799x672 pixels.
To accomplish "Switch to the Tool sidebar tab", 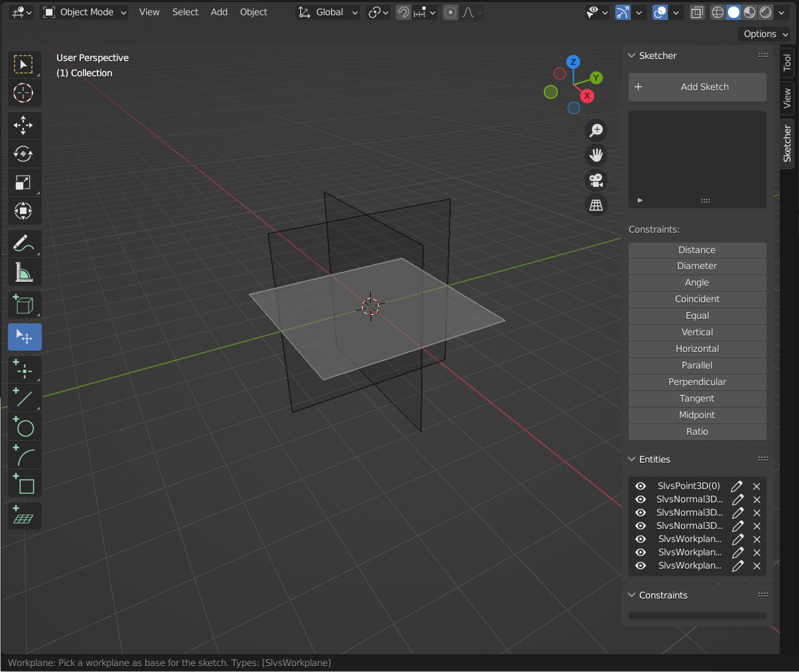I will click(x=787, y=63).
